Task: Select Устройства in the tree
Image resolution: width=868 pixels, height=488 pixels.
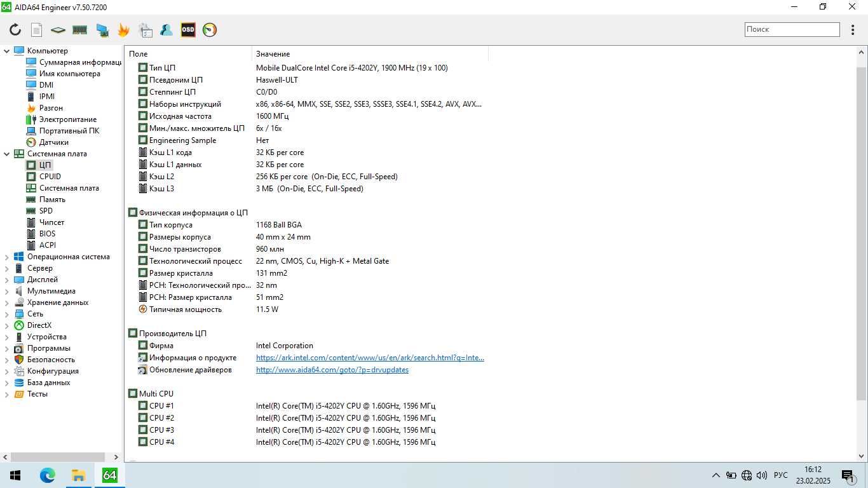Action: click(x=40, y=337)
